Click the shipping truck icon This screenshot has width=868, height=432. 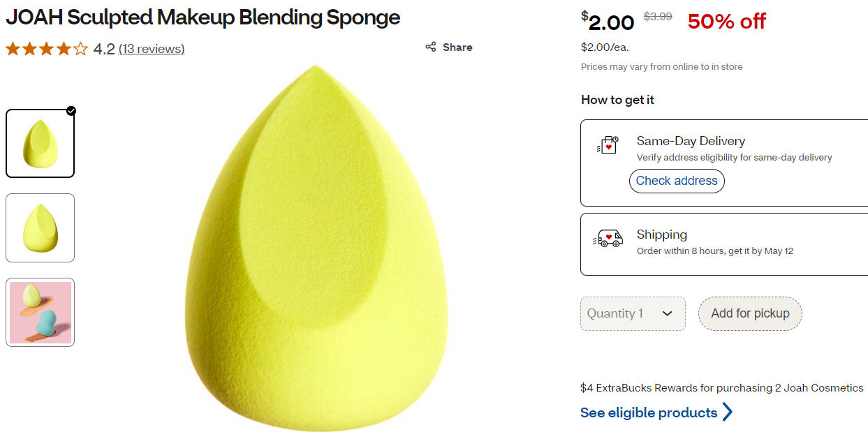click(x=608, y=239)
